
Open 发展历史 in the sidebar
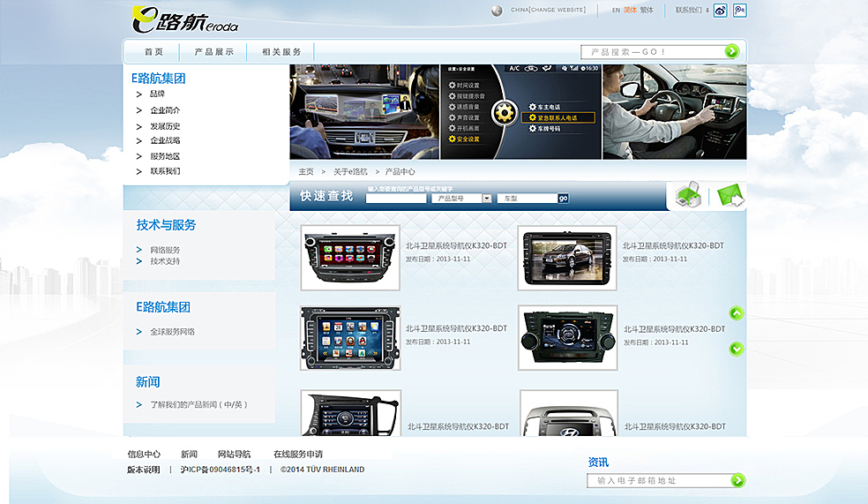click(x=165, y=126)
